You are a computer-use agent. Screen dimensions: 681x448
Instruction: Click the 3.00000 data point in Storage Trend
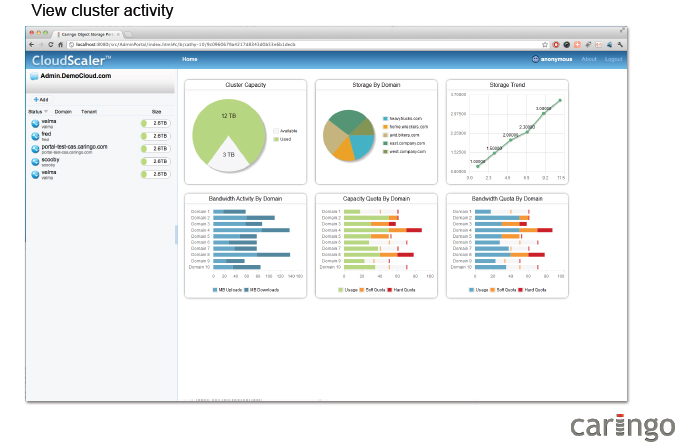[546, 113]
